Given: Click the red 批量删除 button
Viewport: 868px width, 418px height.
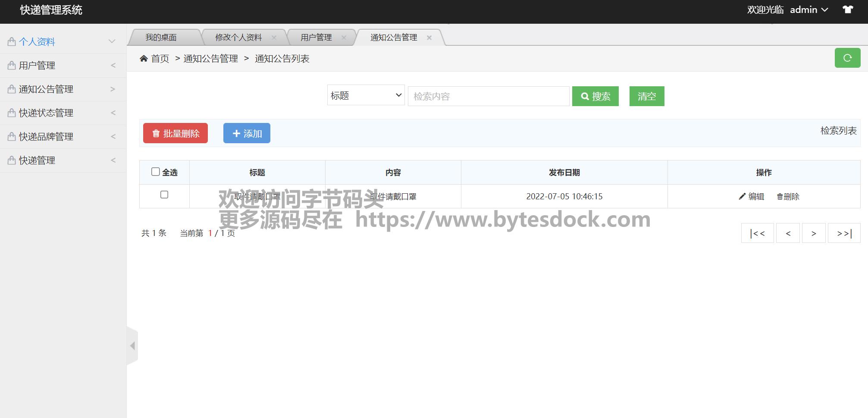Looking at the screenshot, I should [175, 133].
